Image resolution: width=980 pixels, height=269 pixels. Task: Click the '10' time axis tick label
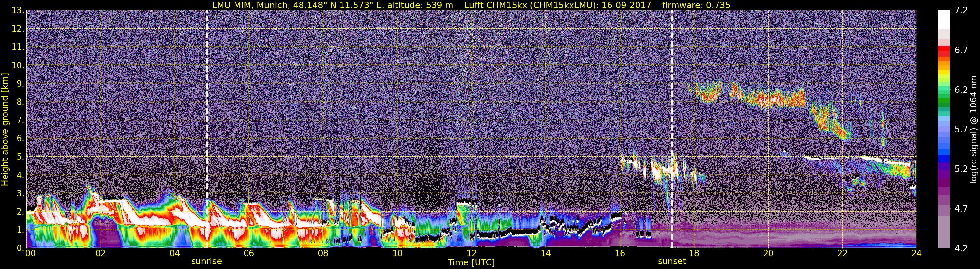point(397,254)
